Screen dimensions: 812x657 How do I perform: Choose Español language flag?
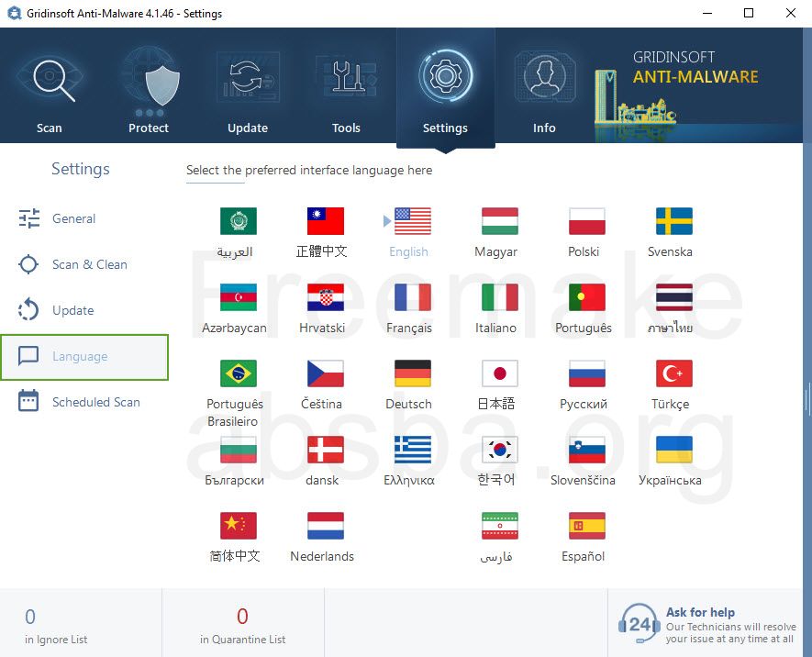[x=586, y=526]
